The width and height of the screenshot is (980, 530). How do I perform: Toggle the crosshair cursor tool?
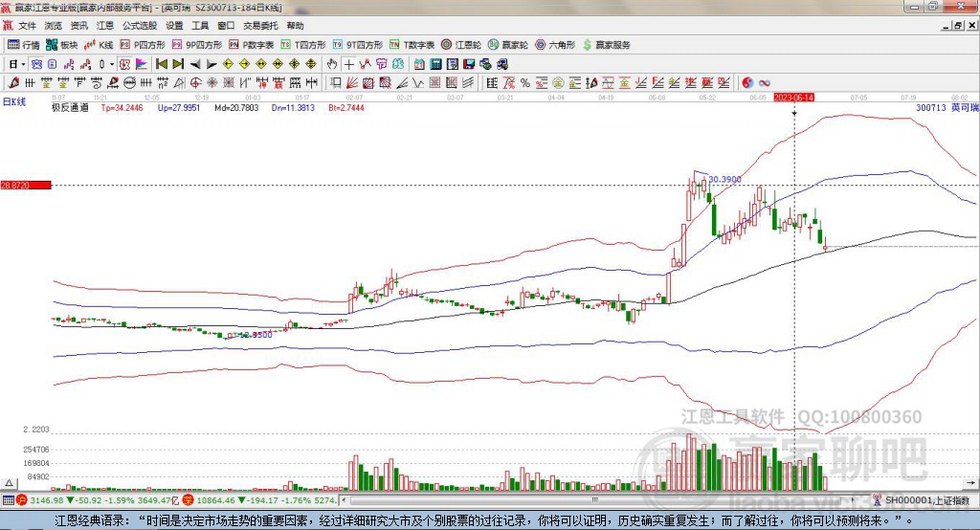coord(349,64)
